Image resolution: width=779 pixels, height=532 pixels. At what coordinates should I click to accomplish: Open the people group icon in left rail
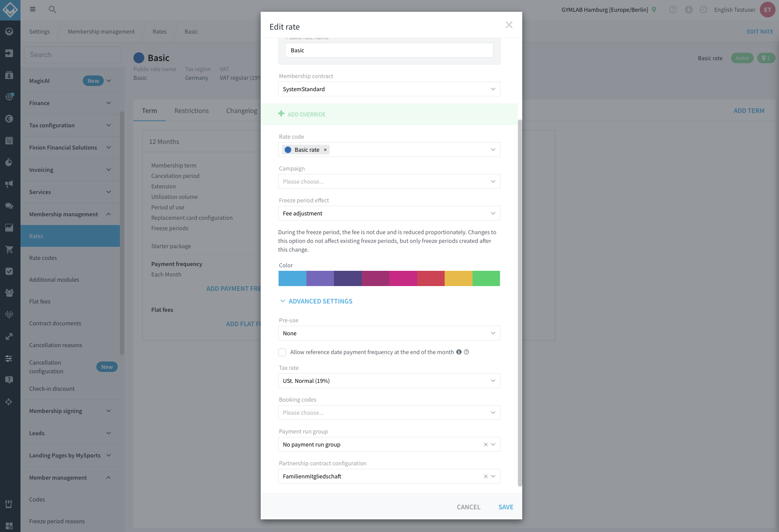9,293
